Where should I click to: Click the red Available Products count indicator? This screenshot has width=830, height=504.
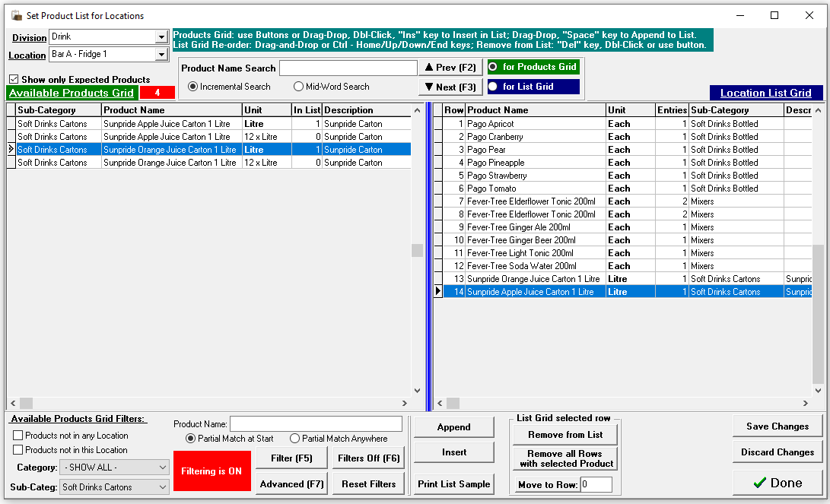(x=157, y=93)
